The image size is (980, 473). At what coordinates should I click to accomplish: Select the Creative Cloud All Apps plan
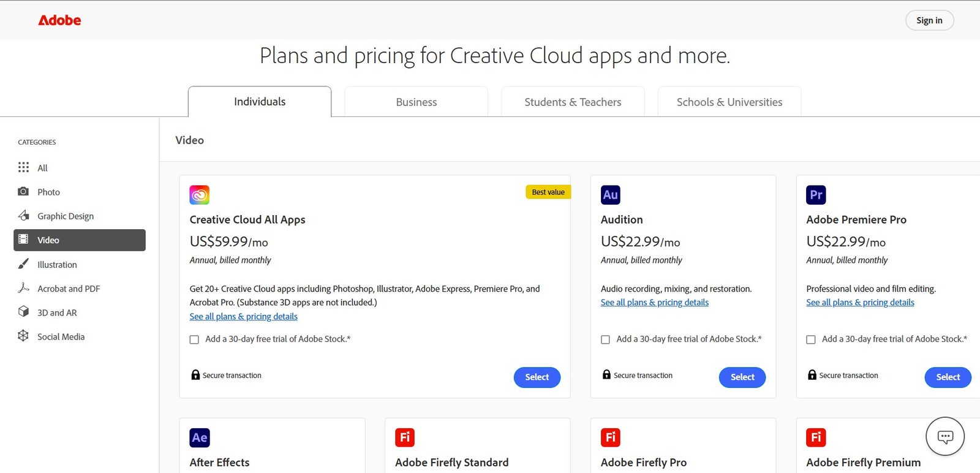click(537, 377)
